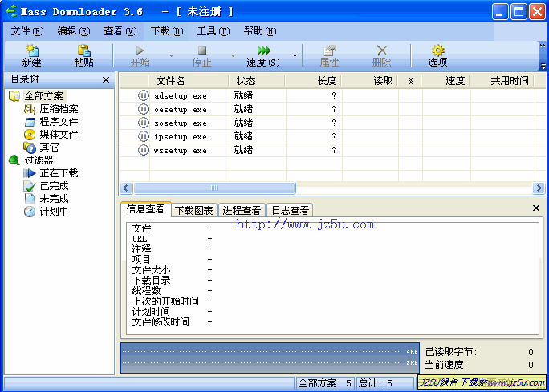
Task: Open the 工具(T) menu
Action: 213,31
